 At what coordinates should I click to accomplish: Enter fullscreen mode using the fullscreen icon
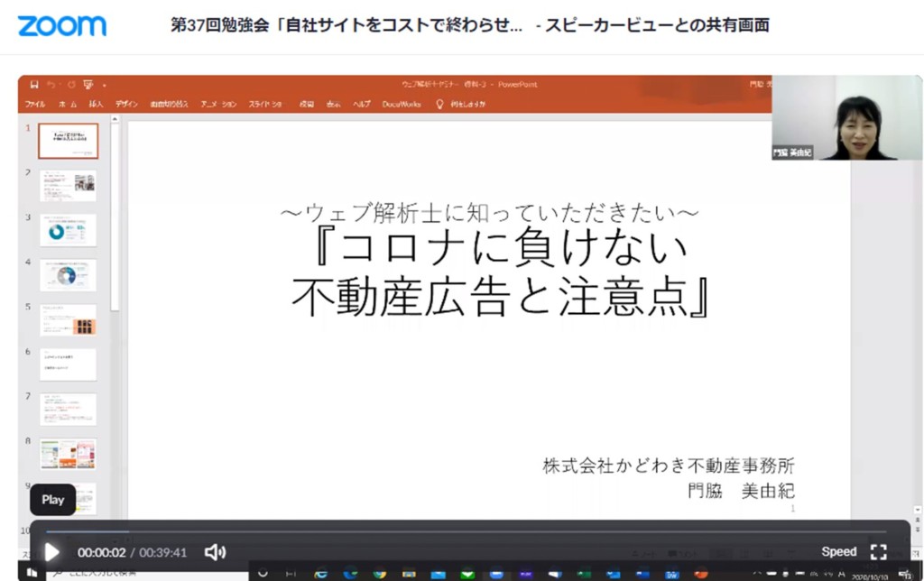878,551
